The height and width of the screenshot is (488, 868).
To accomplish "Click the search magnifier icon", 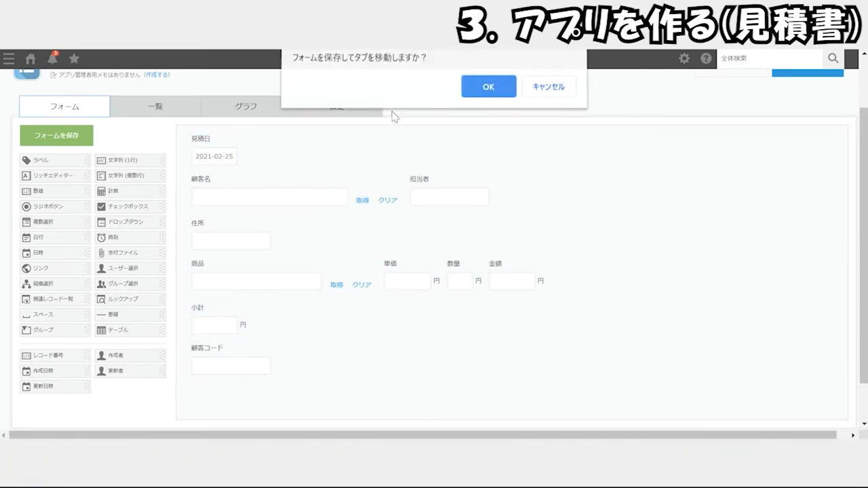I will [833, 59].
